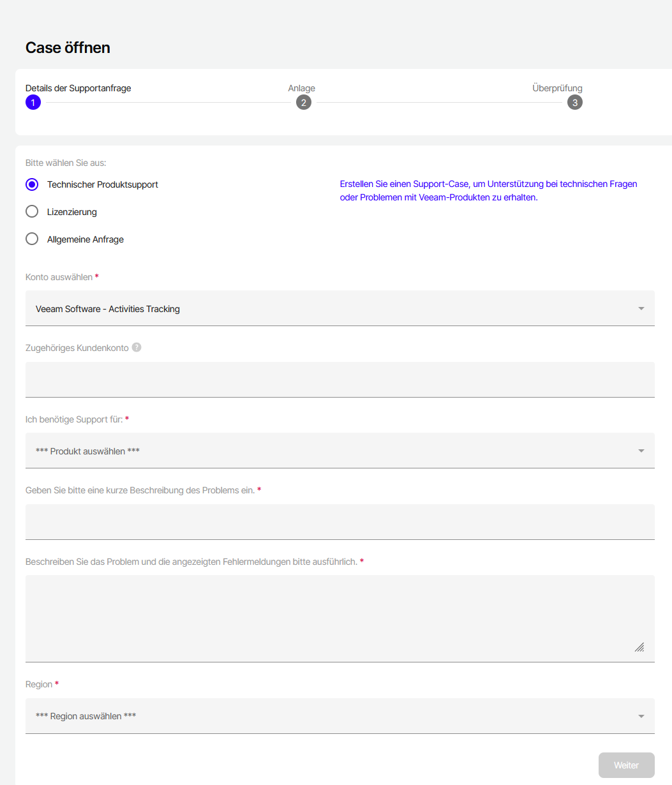Click into the short problem description field
This screenshot has width=672, height=785.
tap(340, 522)
